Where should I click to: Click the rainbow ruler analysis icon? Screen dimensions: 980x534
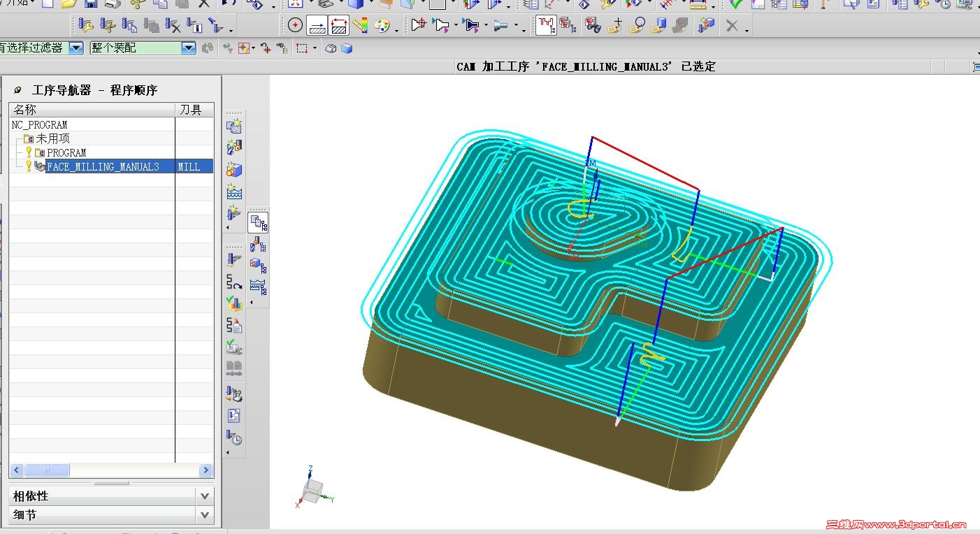[x=360, y=26]
